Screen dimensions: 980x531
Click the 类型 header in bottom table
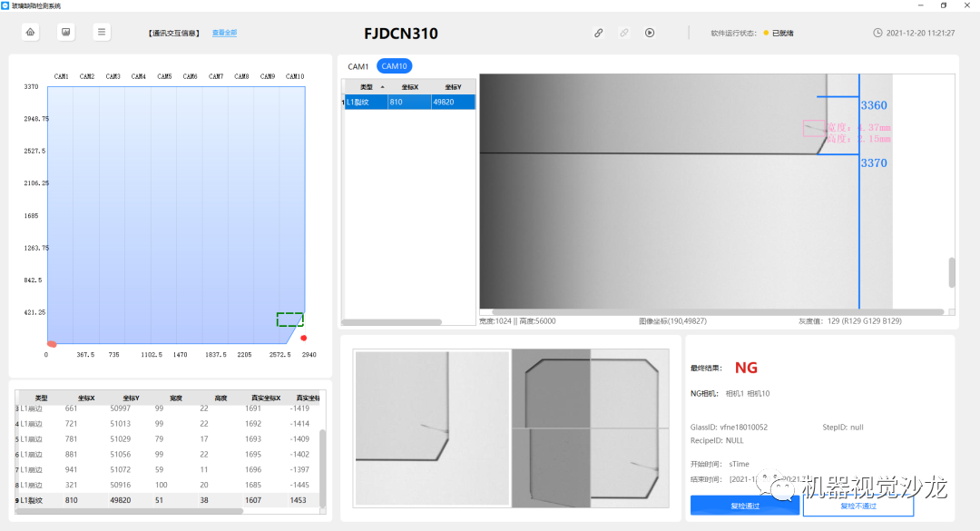(41, 398)
